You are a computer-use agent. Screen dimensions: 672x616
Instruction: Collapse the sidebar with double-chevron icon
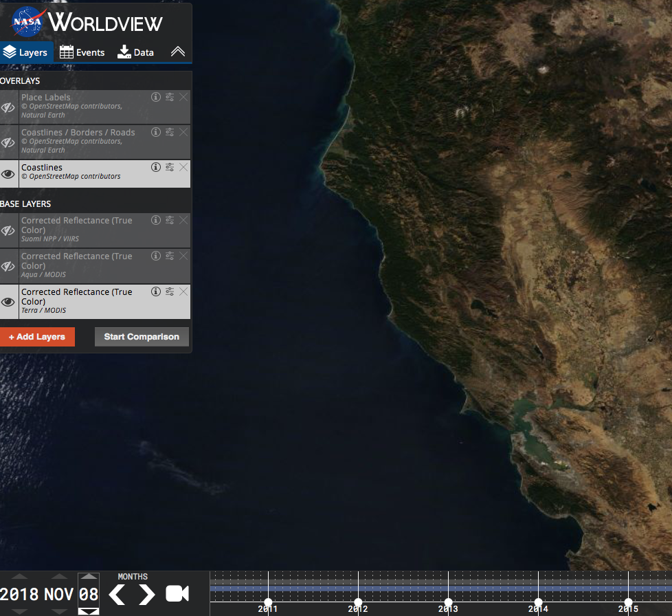[x=178, y=52]
